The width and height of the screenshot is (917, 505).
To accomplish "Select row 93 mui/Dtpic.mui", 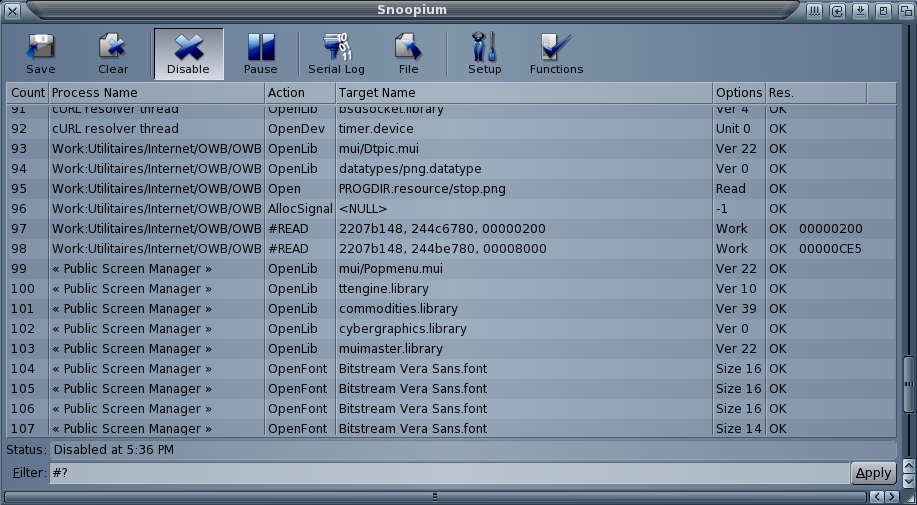I will click(x=451, y=148).
